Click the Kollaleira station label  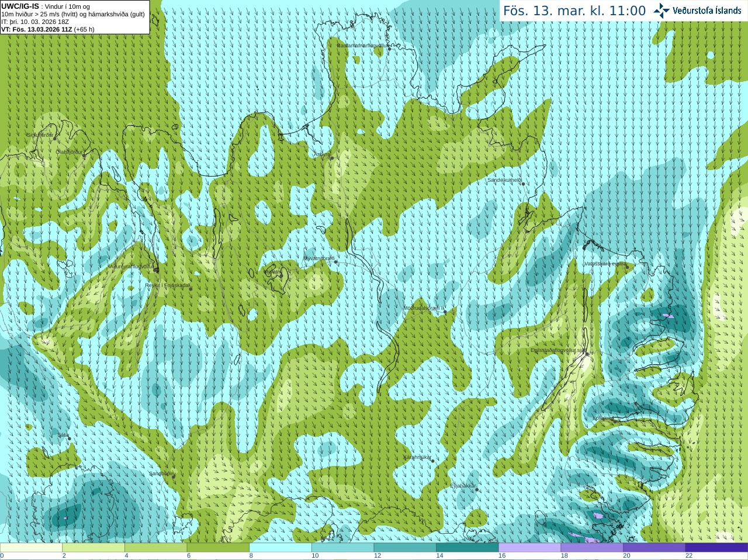coord(603,418)
